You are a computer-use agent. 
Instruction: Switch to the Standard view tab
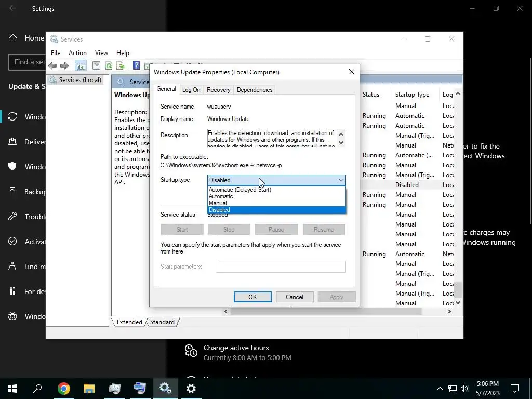coord(162,322)
